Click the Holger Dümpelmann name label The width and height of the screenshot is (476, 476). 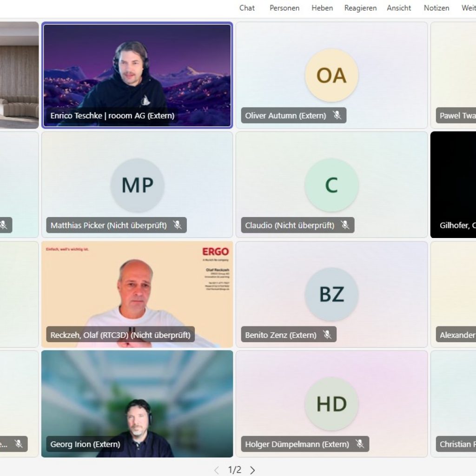[297, 444]
